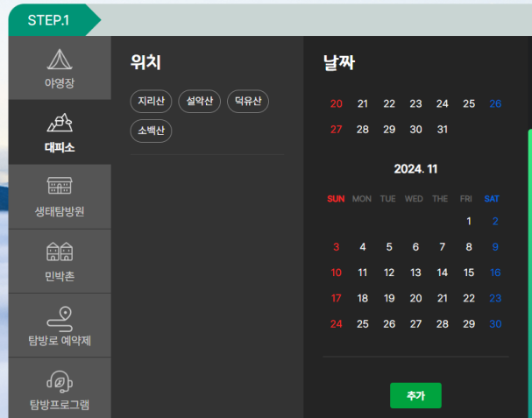Pick November 11 date
532x418 pixels.
click(363, 273)
